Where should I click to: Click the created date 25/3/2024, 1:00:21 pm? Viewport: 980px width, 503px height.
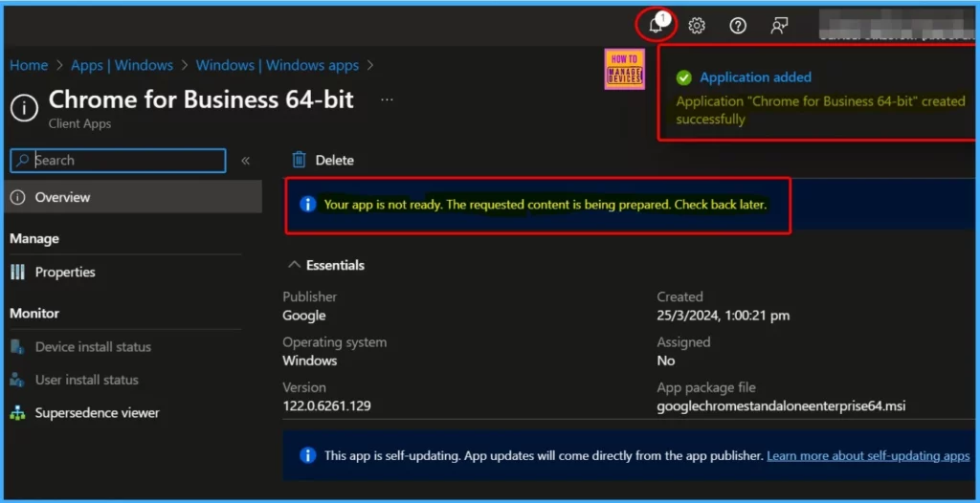724,316
